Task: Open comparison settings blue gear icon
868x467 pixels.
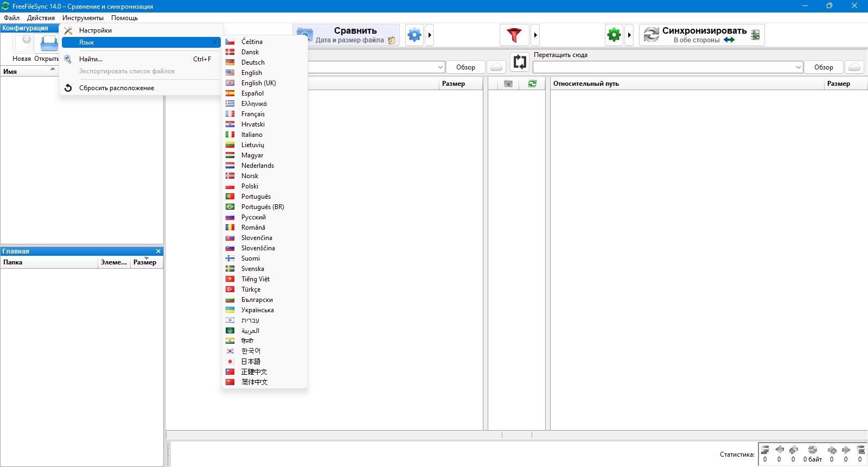Action: tap(414, 35)
